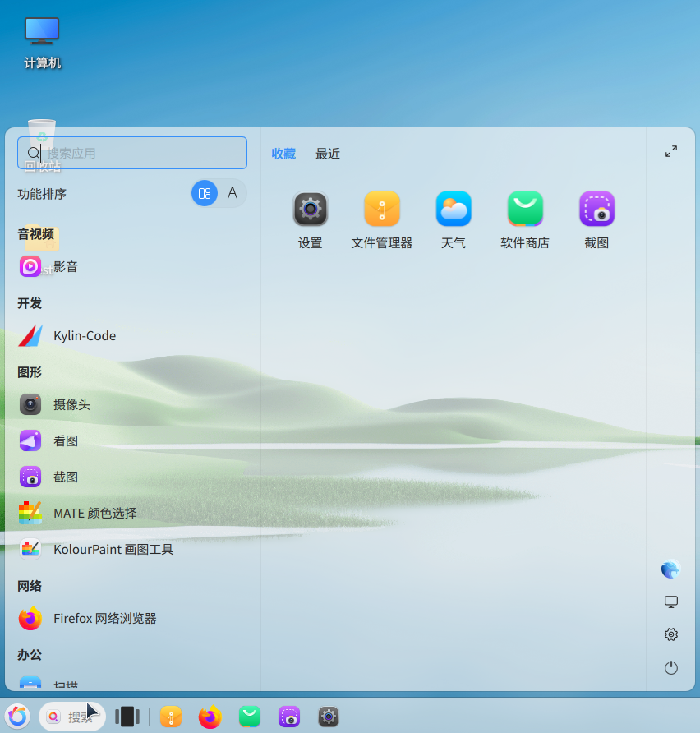This screenshot has height=733, width=700.
Task: Switch to category sorting view toggle
Action: 205,193
